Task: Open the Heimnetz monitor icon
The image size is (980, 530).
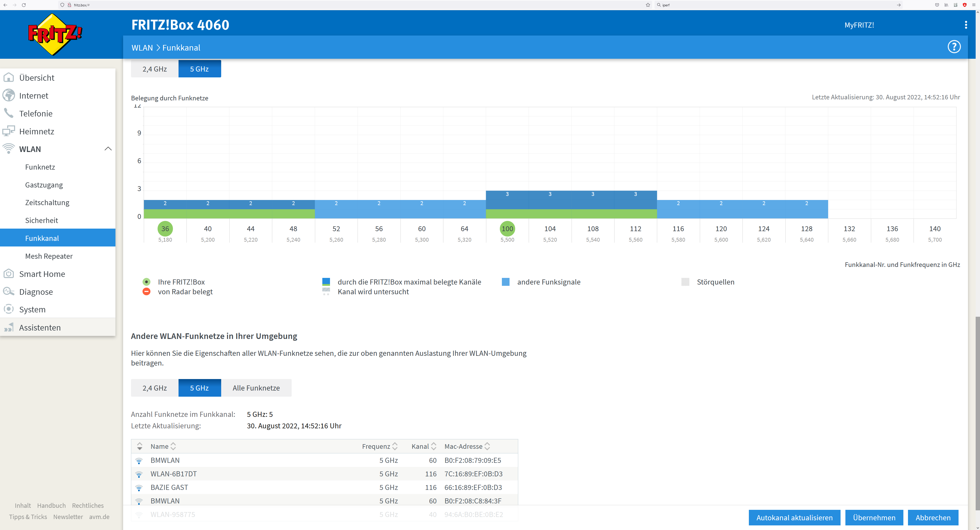Action: [8, 131]
